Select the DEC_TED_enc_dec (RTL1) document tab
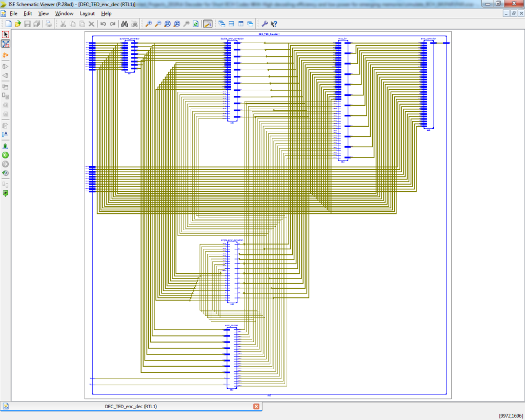Viewport: 525px width, 420px height. click(x=131, y=407)
